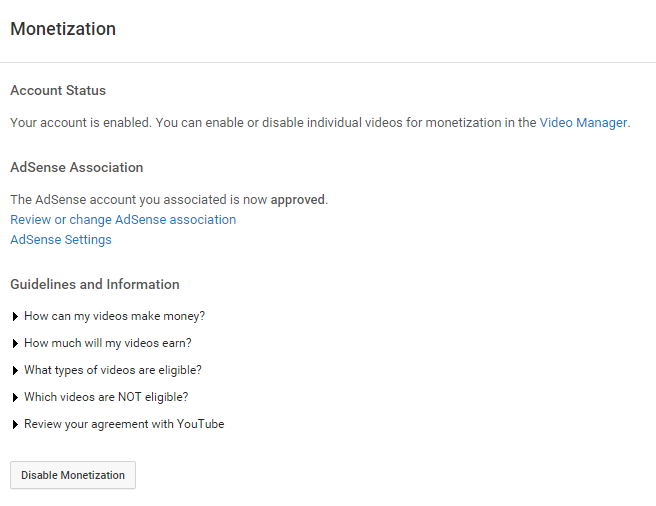Expand "Review your agreement with YouTube" text
Viewport: 656px width, 506px height.
(x=124, y=424)
